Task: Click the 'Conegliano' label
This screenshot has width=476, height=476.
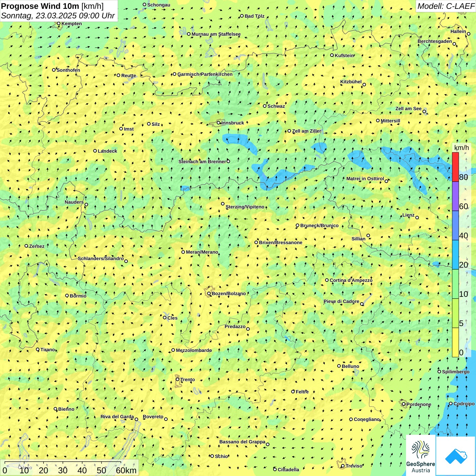Action: click(x=367, y=419)
